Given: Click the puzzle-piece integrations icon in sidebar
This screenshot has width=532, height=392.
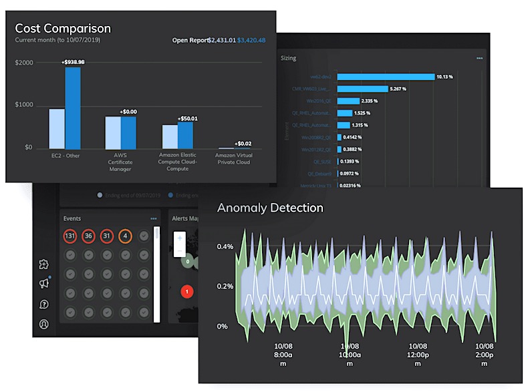Looking at the screenshot, I should 44,264.
